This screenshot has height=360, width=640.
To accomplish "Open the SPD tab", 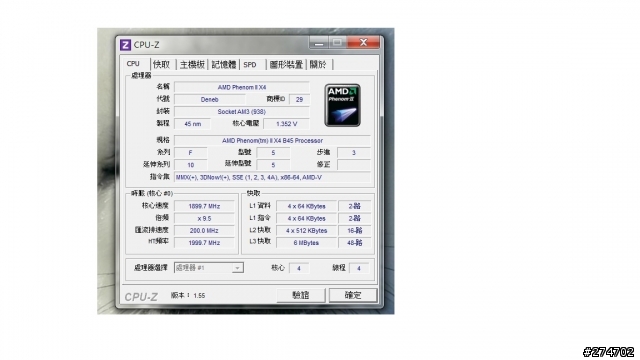I will tap(250, 64).
